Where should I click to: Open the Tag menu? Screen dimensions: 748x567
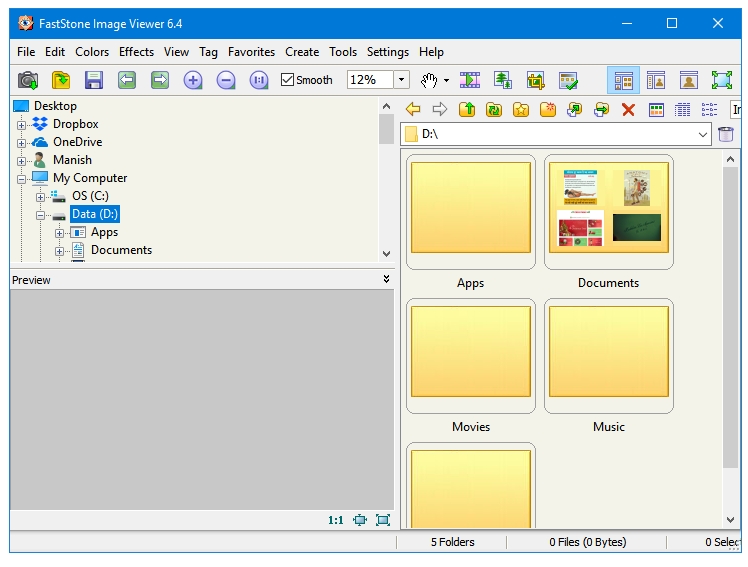coord(208,52)
